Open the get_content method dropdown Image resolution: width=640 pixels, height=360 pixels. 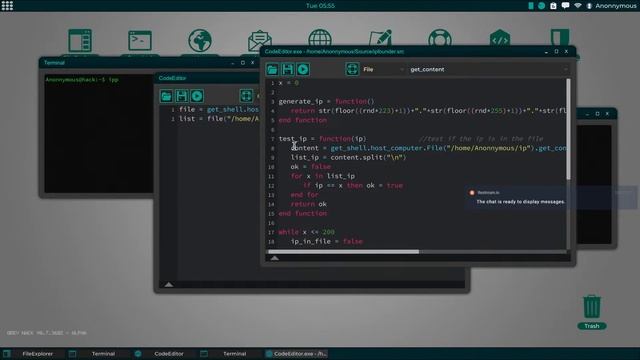pyautogui.click(x=488, y=69)
